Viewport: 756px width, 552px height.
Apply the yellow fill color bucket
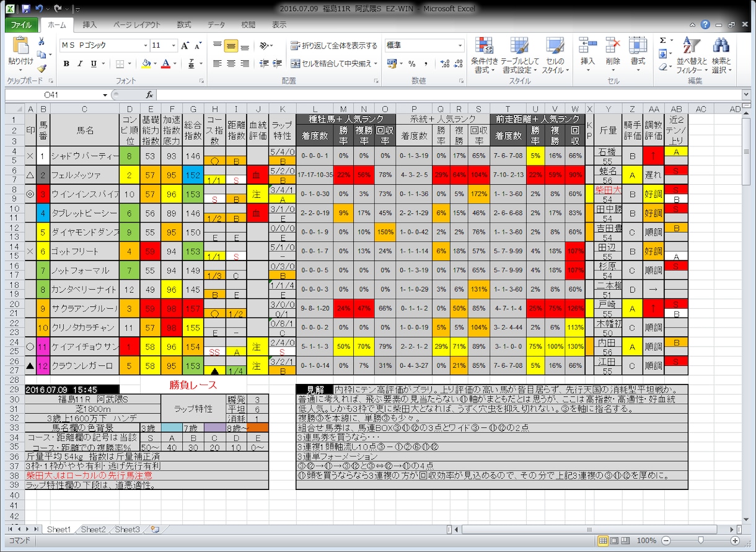[x=146, y=64]
